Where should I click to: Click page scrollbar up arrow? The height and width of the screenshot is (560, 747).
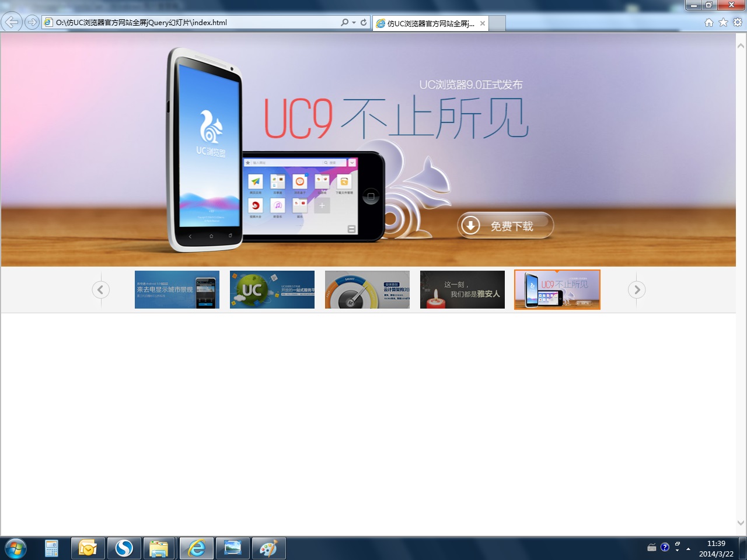tap(741, 45)
